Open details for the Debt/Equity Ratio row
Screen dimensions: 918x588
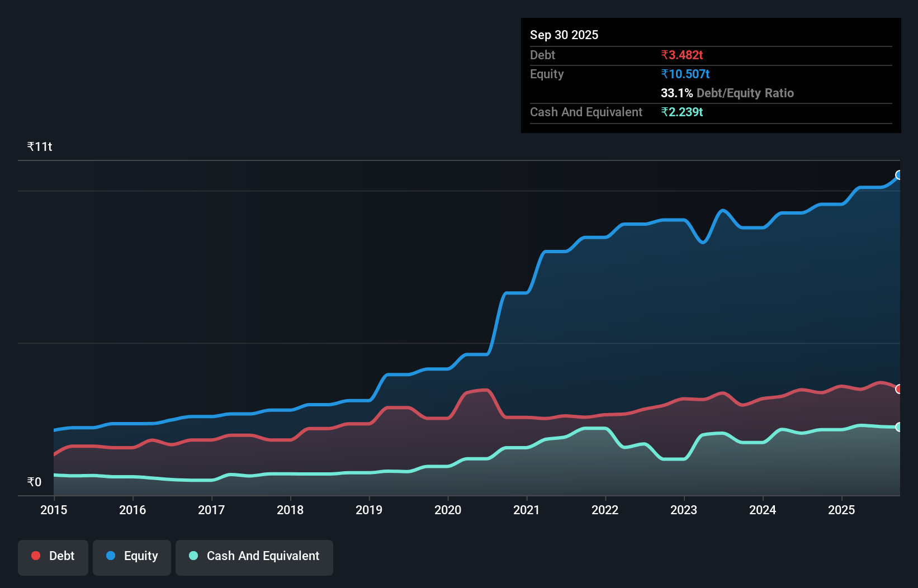point(727,93)
